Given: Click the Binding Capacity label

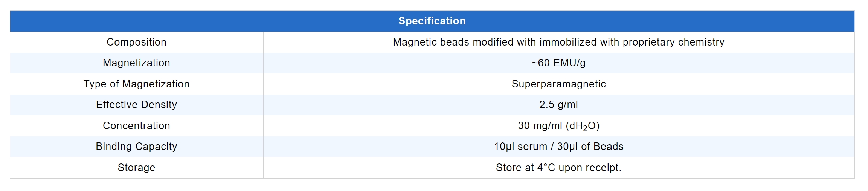Looking at the screenshot, I should tap(136, 147).
